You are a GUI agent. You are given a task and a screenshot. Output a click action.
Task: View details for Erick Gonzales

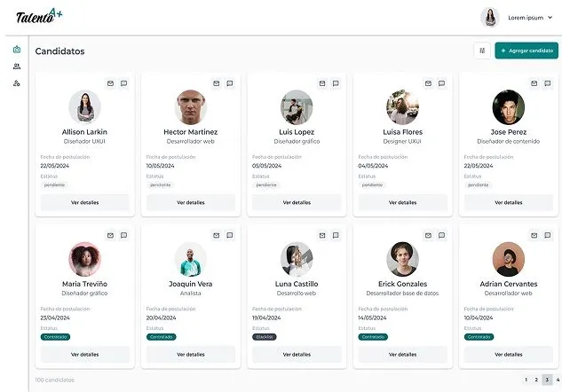(402, 354)
